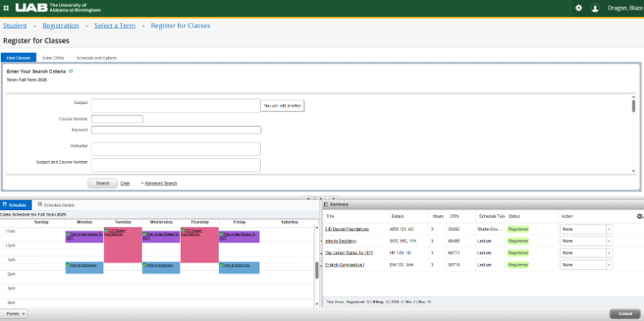The width and height of the screenshot is (644, 321).
Task: Open Monday's Intro to Sociology event
Action: click(84, 267)
